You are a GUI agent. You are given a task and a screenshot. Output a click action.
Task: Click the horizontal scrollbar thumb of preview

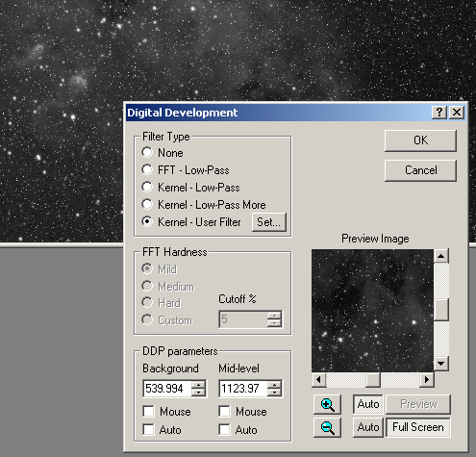373,380
